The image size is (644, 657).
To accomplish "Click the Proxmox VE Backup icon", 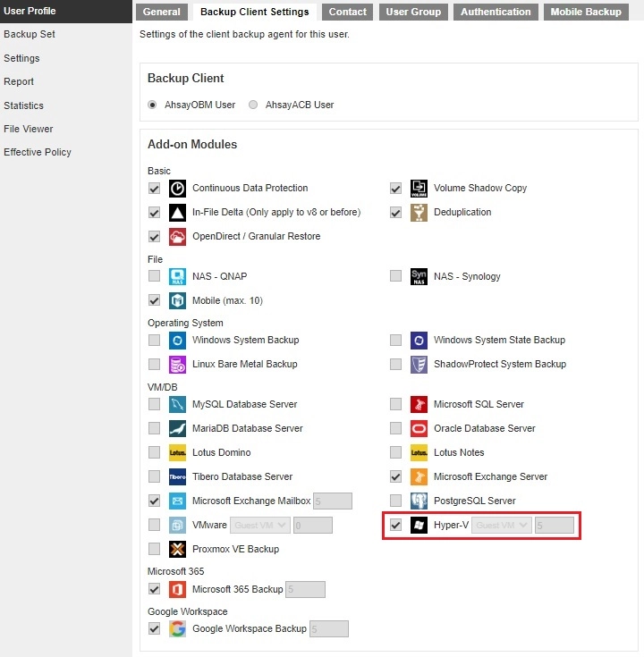I will (x=178, y=550).
